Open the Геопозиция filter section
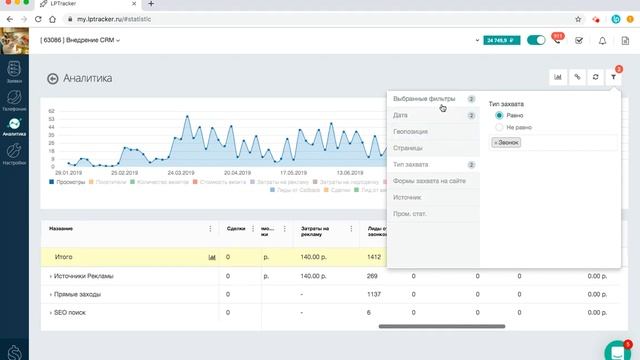This screenshot has width=640, height=360. click(x=433, y=131)
